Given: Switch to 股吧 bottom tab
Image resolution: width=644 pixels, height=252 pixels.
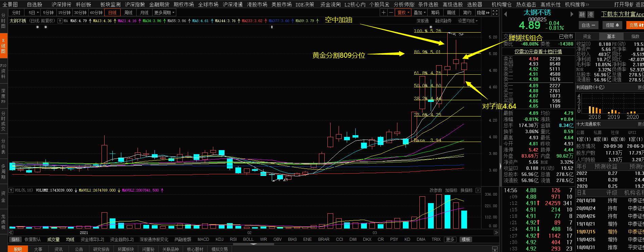Looking at the screenshot, I should (x=18, y=249).
